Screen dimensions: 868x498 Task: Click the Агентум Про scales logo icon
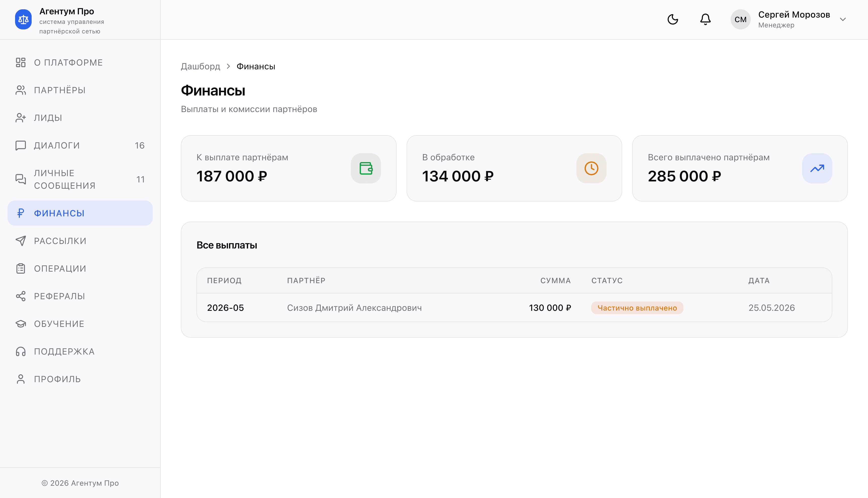click(23, 20)
